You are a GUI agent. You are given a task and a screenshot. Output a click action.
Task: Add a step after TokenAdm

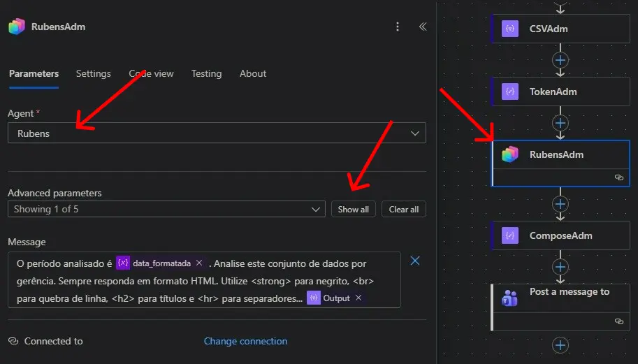click(x=560, y=123)
